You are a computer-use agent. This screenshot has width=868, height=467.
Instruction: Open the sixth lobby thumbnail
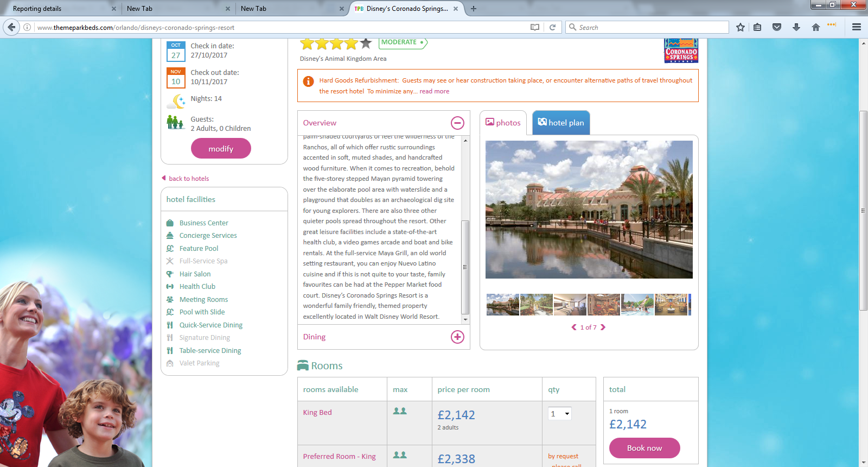(x=671, y=305)
